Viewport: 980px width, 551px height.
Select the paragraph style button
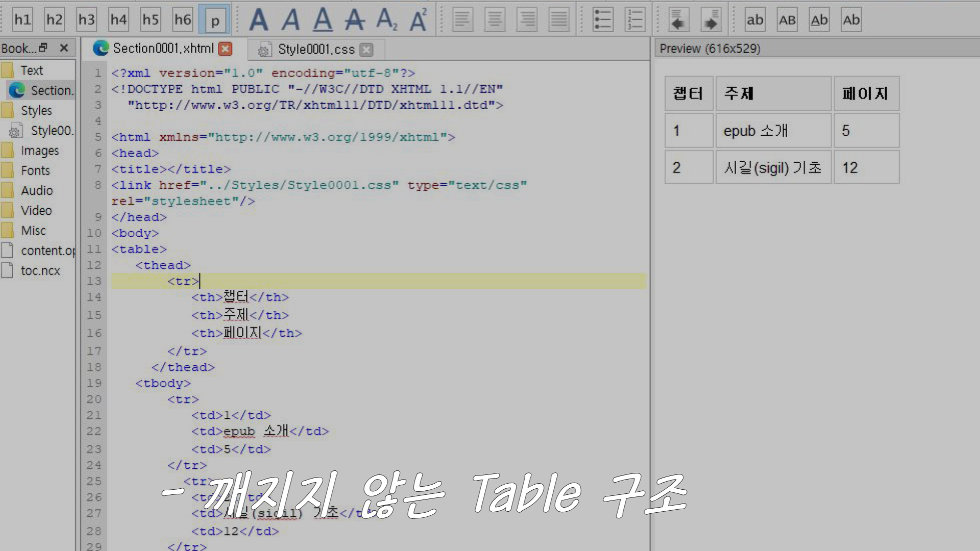tap(215, 20)
